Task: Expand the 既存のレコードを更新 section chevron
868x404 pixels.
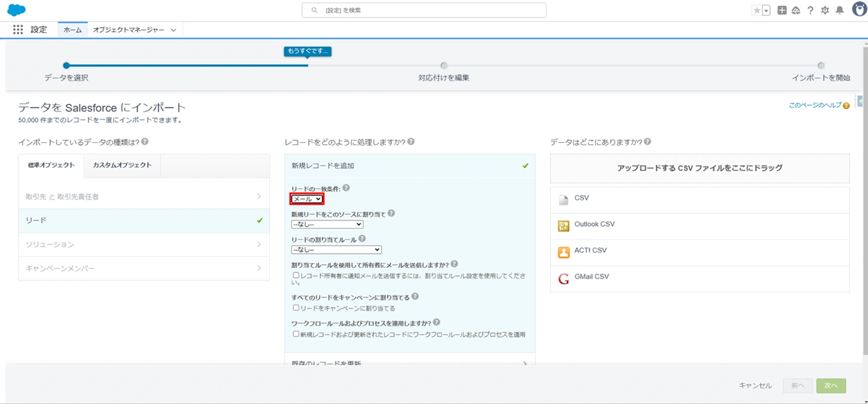Action: [x=525, y=363]
